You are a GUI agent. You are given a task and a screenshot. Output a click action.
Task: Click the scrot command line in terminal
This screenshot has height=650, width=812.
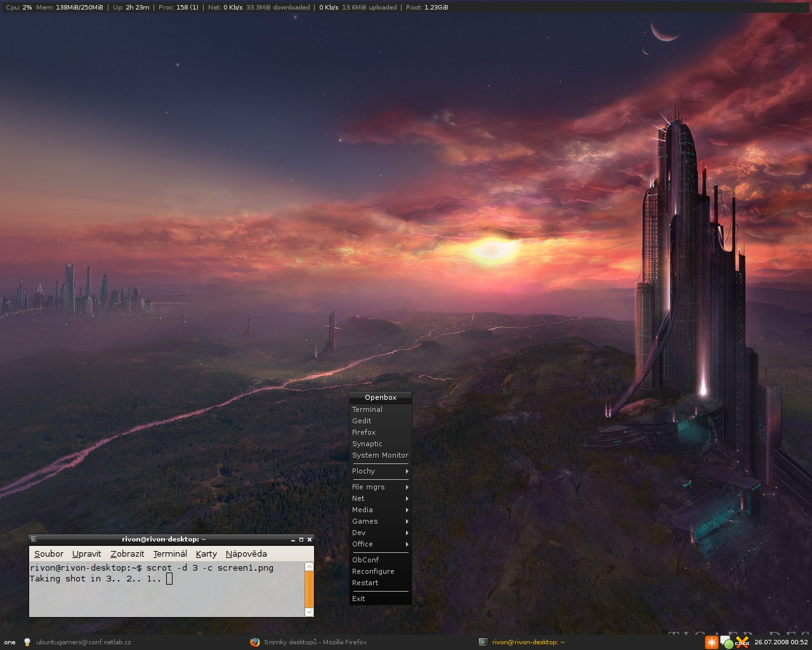pos(152,567)
